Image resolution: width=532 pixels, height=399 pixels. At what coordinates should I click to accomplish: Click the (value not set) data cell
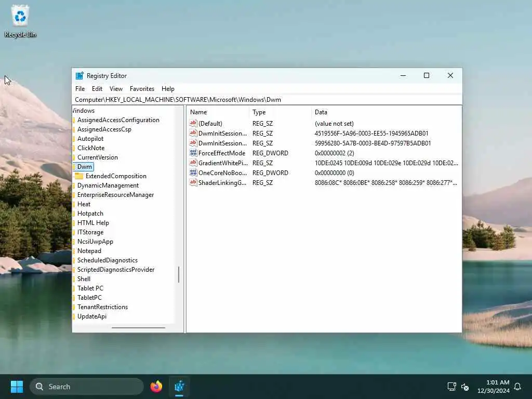(334, 124)
